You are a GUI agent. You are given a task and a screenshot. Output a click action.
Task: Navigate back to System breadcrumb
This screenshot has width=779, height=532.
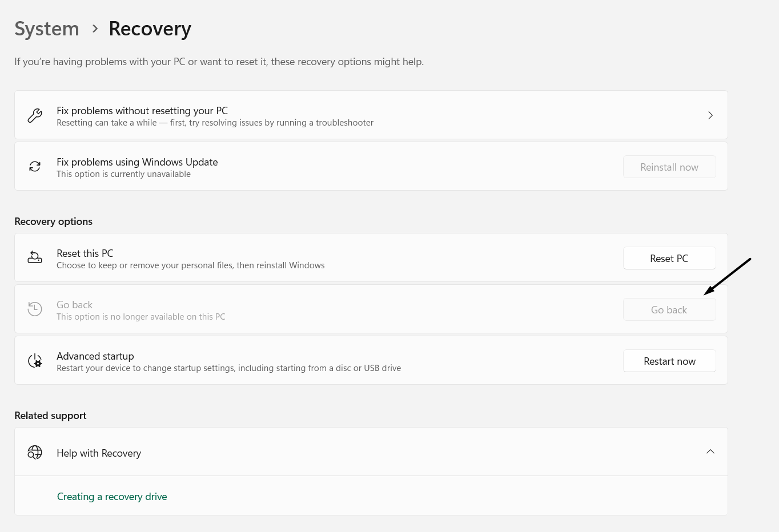(47, 29)
